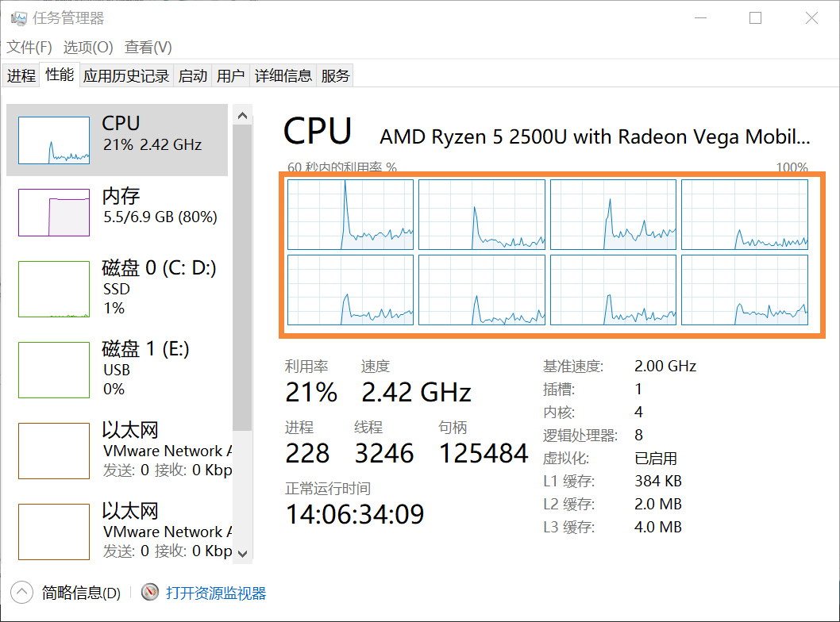Select the first 以太网 VMware adapter
840x622 pixels.
pos(119,450)
